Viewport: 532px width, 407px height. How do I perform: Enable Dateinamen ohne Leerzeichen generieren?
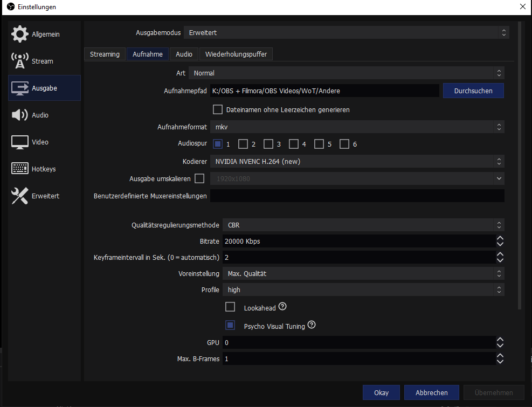pos(218,109)
